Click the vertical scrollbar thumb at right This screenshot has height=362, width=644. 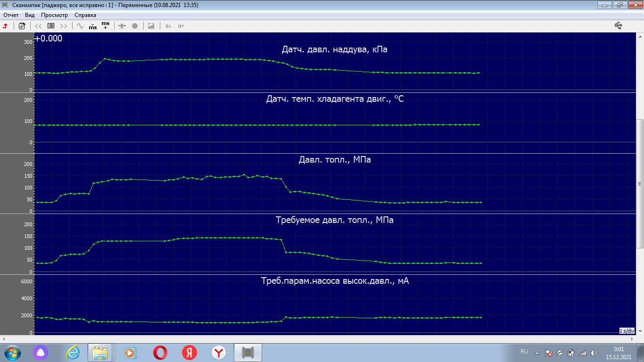(640, 184)
